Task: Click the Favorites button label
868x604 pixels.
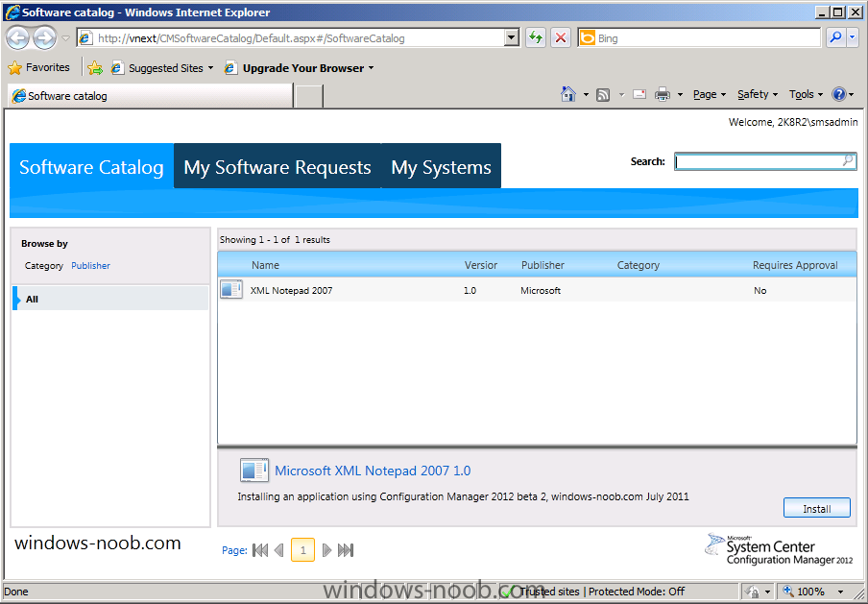Action: [x=48, y=67]
